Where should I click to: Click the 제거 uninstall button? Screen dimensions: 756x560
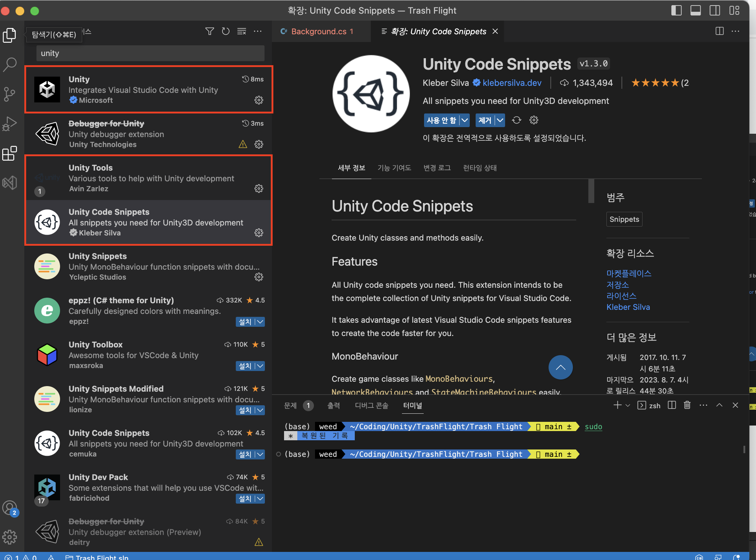pos(485,120)
